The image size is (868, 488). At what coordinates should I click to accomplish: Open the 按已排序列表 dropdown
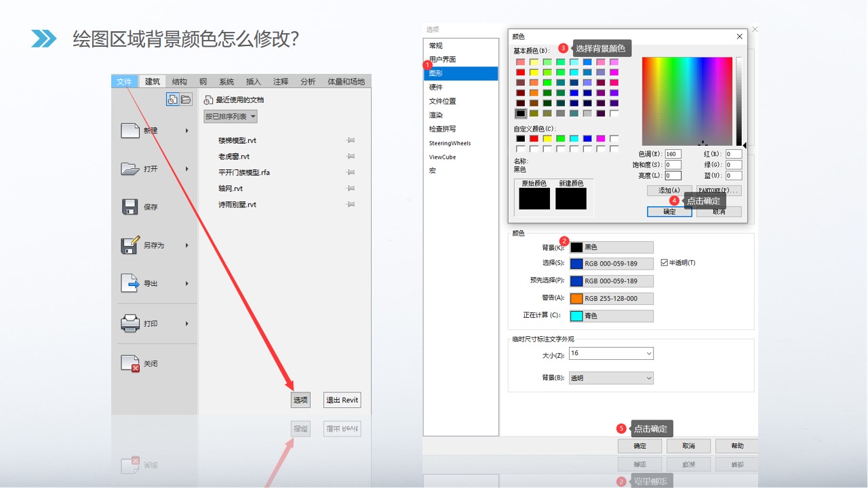[231, 117]
